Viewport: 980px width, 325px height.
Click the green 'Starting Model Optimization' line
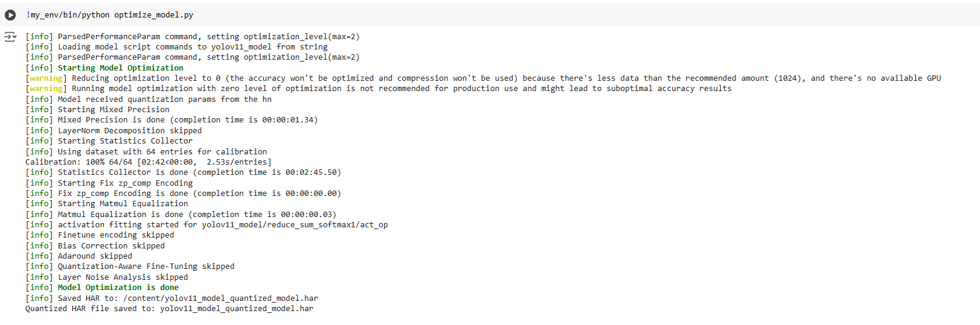[x=120, y=68]
